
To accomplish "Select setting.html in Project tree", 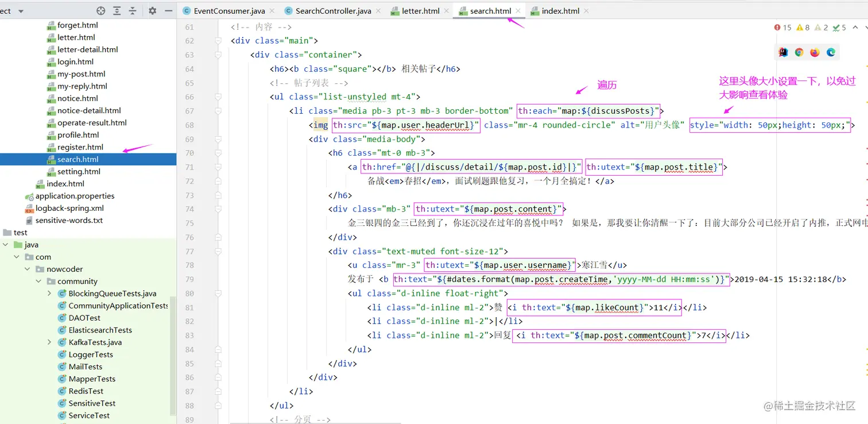I will 79,171.
